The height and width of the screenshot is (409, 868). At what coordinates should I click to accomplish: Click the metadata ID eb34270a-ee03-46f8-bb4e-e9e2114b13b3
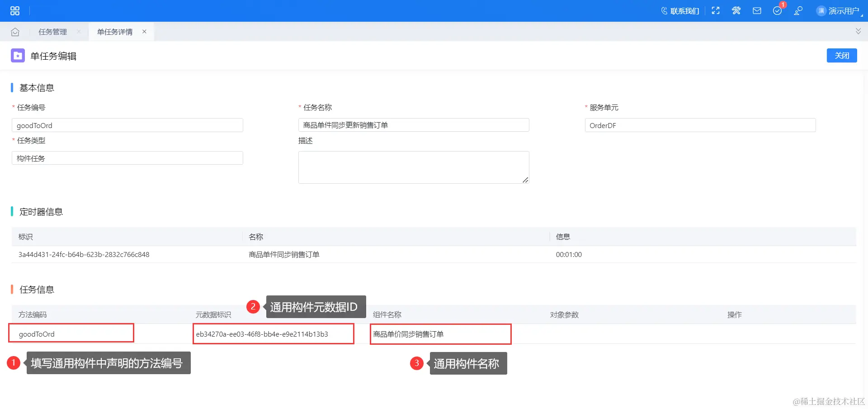[x=262, y=334]
